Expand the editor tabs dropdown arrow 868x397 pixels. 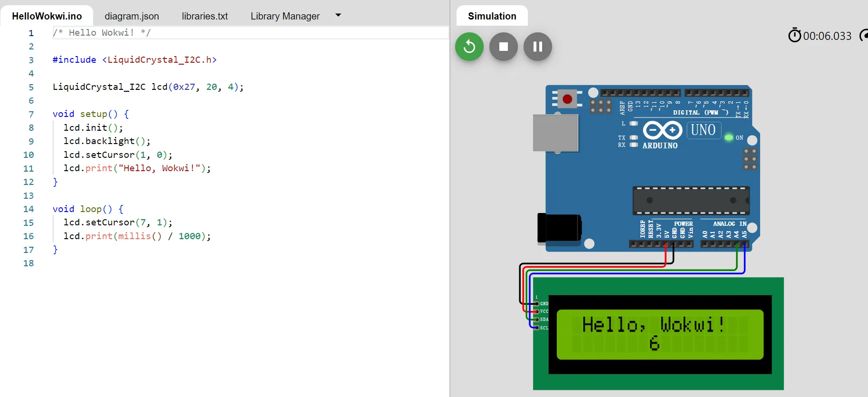338,15
